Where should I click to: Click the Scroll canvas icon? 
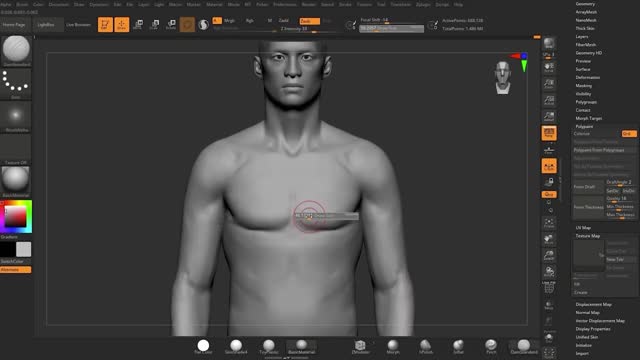pos(549,67)
